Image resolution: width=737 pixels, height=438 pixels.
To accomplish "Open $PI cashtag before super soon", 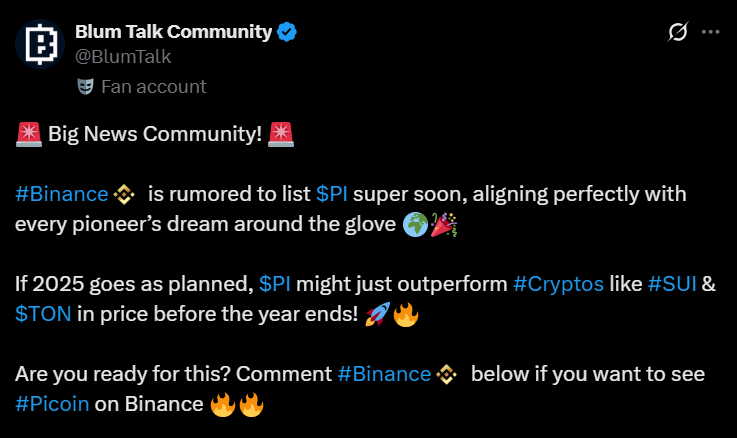I will [332, 194].
